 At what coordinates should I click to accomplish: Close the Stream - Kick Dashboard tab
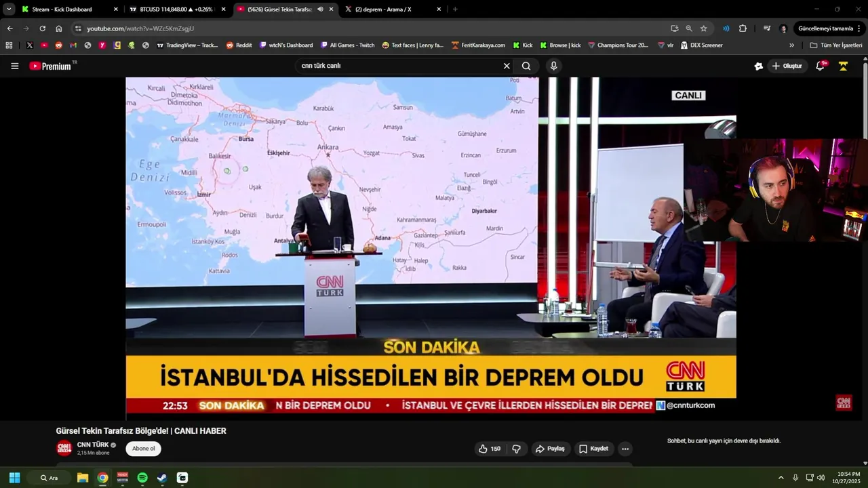tap(115, 9)
